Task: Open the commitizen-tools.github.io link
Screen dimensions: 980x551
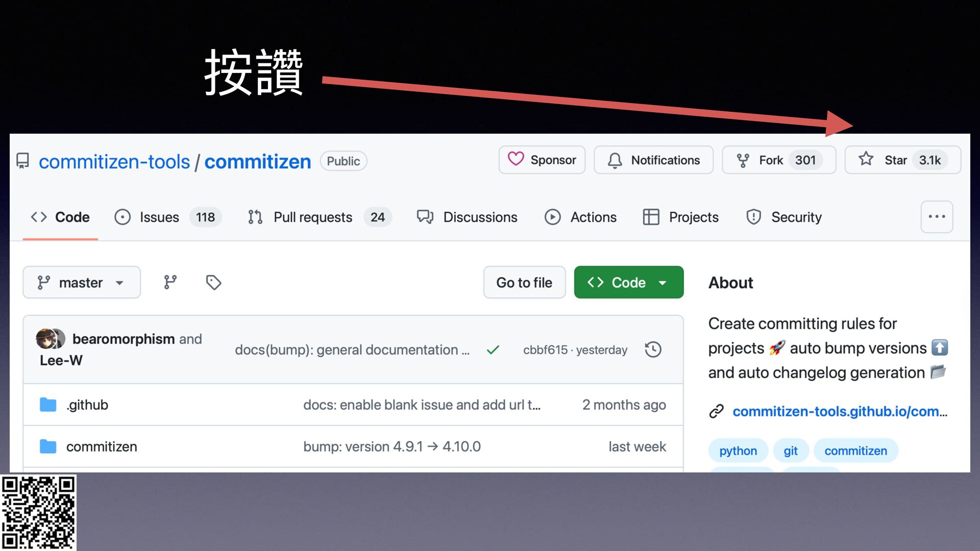Action: pos(839,411)
